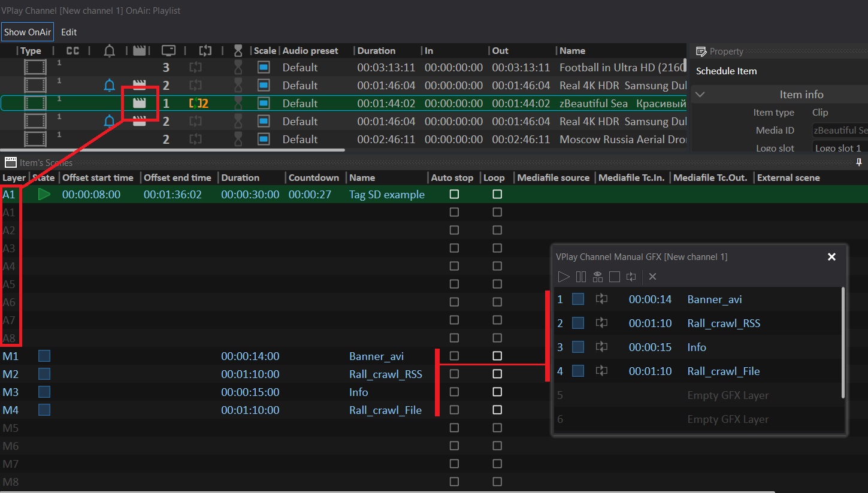Click the orange loop icon in zBeautiful Sea row
Screen dimensions: 868x493
[x=199, y=103]
